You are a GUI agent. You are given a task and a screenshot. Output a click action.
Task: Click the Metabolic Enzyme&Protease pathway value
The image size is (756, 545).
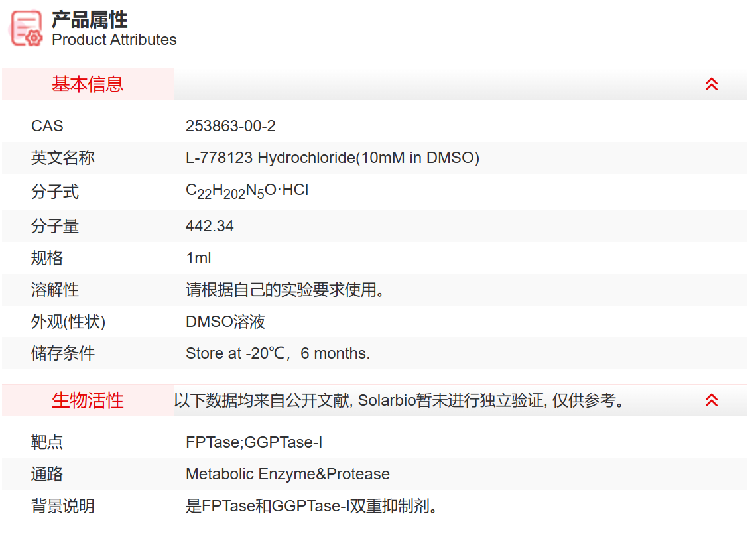pos(287,474)
